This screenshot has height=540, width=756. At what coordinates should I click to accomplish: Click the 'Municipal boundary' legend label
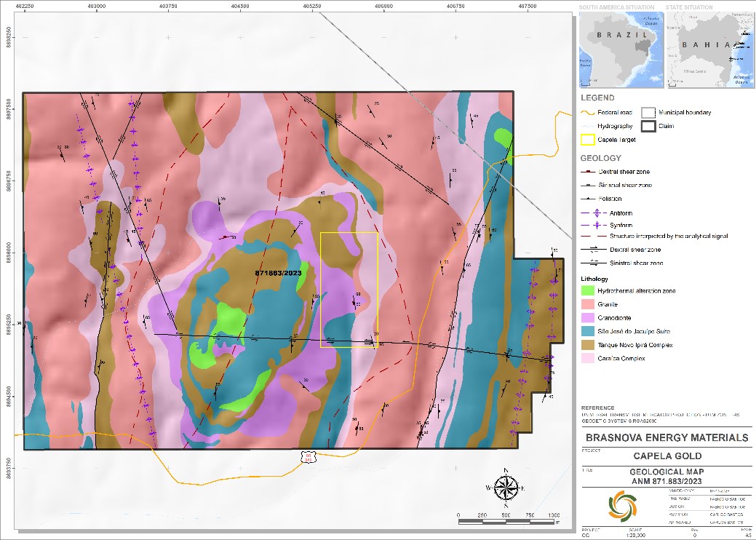[x=685, y=113]
